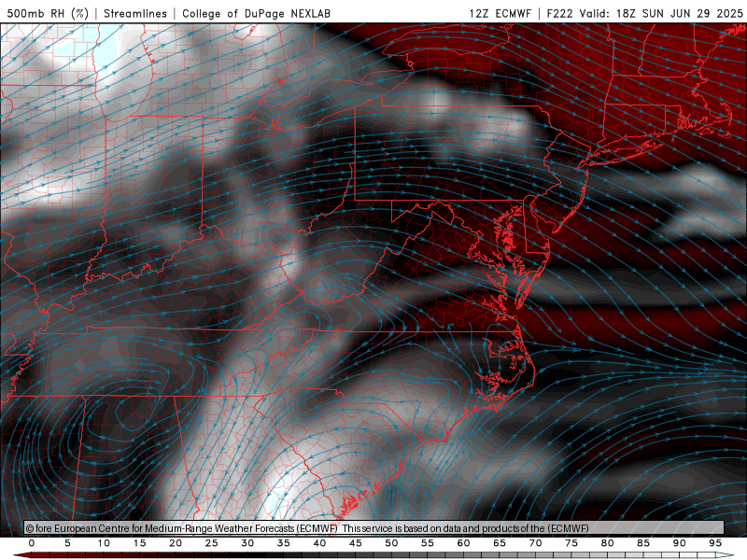Select the "75" humidity legend number
This screenshot has width=747, height=560.
click(571, 543)
